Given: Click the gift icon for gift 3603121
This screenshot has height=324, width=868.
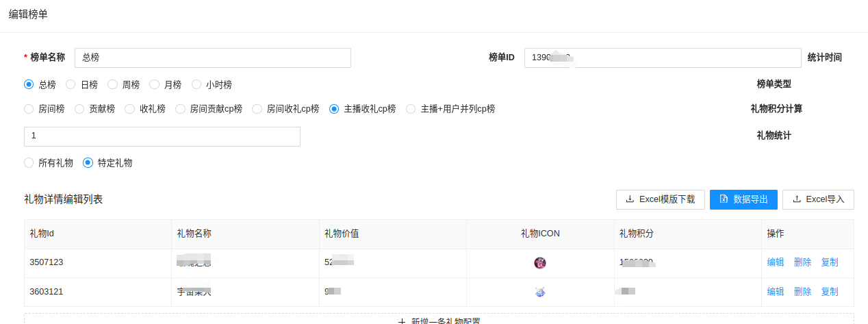Looking at the screenshot, I should click(540, 292).
